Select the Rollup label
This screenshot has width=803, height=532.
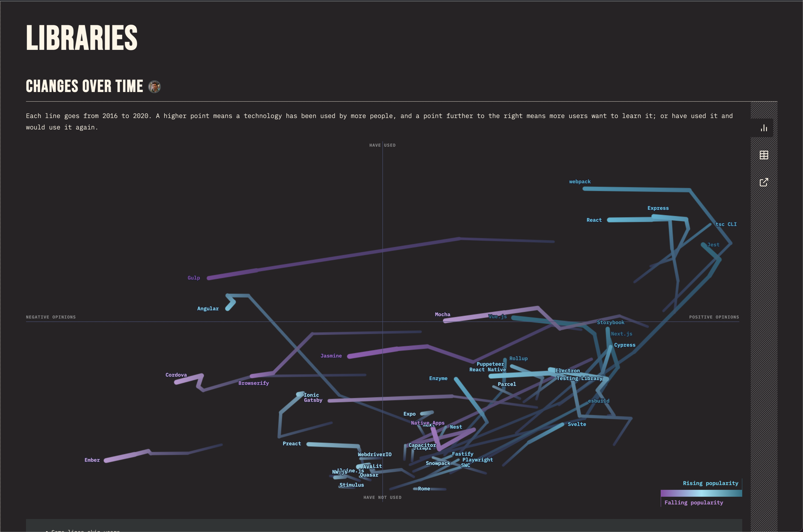click(518, 358)
